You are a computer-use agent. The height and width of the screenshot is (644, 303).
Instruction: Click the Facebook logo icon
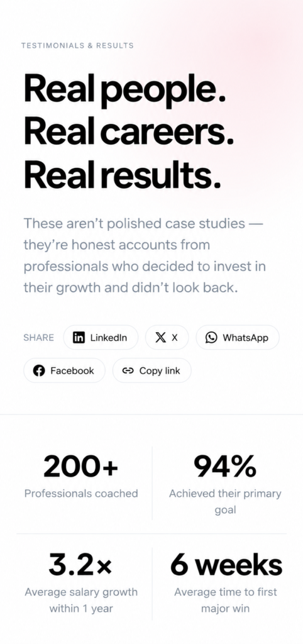coord(38,370)
